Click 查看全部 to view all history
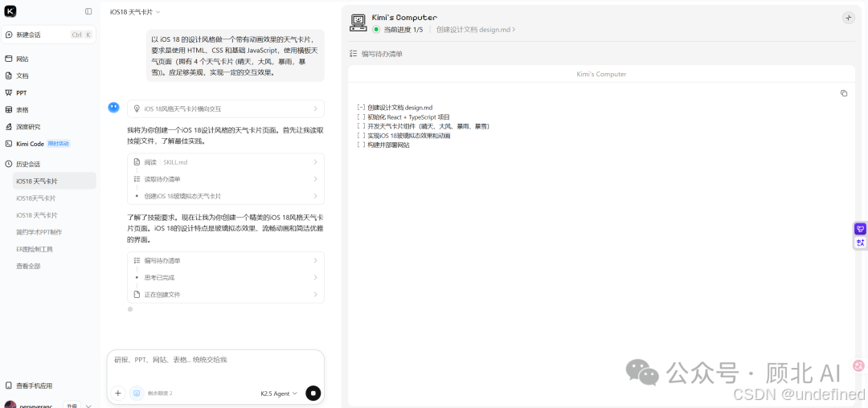 click(28, 267)
